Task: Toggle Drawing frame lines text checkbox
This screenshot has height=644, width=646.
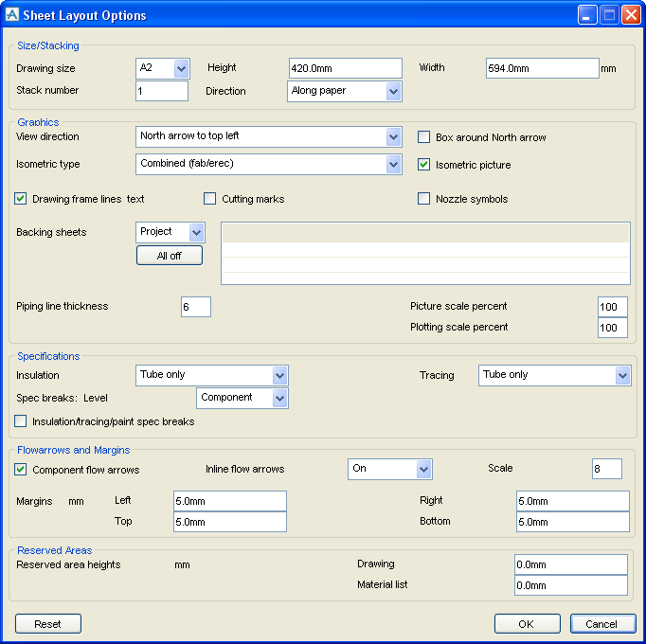Action: [x=21, y=199]
